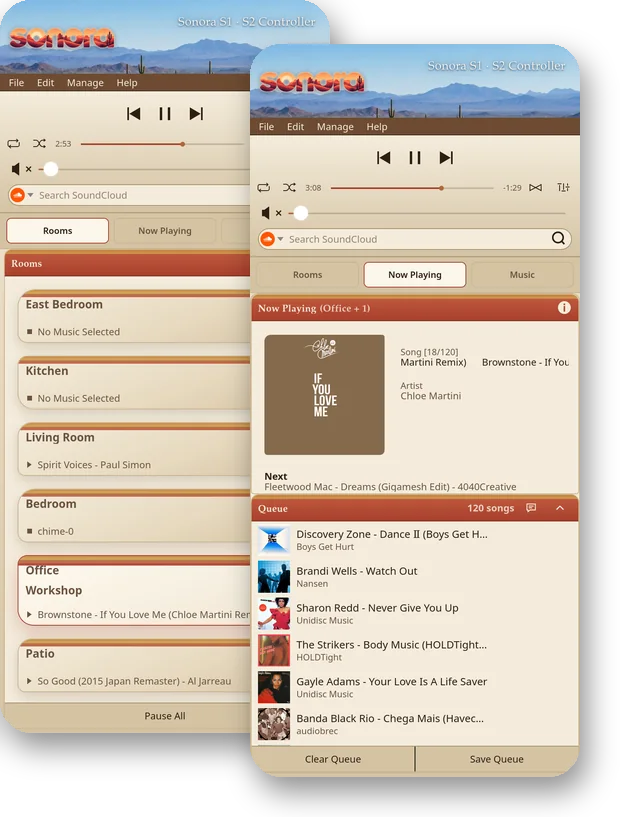
Task: Select the Office Workshop room group
Action: click(x=134, y=591)
